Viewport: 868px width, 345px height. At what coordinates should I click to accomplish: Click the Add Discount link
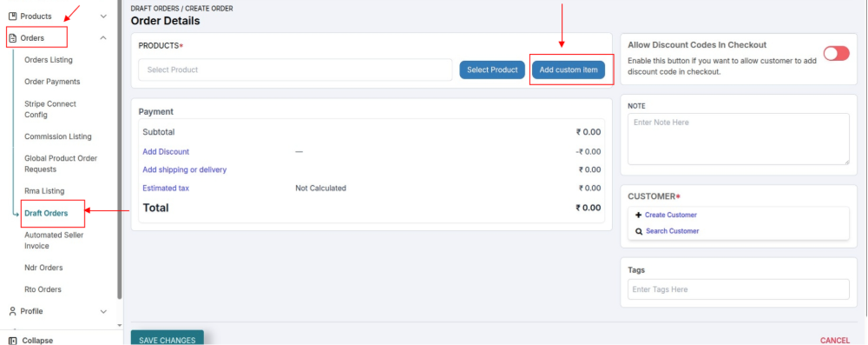click(166, 151)
